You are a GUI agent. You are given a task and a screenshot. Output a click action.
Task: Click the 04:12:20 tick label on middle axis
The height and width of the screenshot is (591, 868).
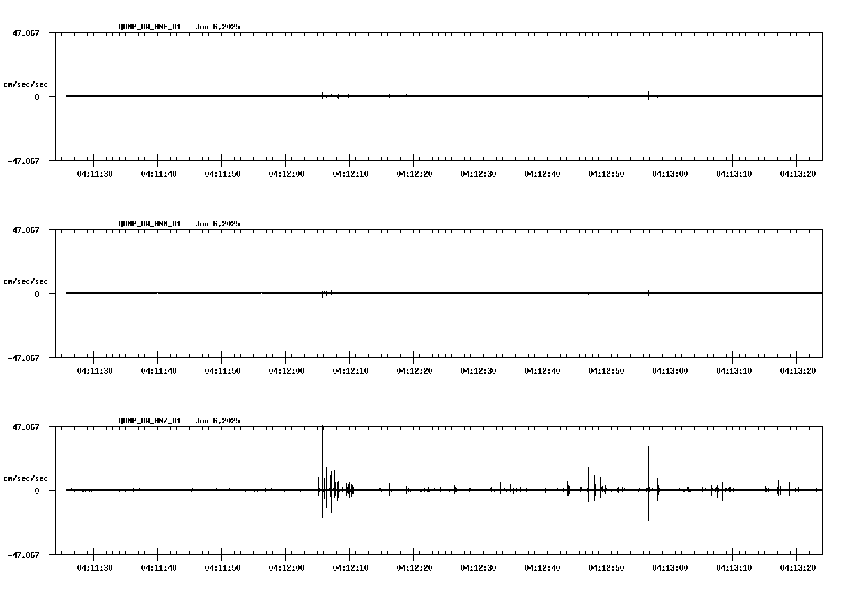[x=415, y=370]
